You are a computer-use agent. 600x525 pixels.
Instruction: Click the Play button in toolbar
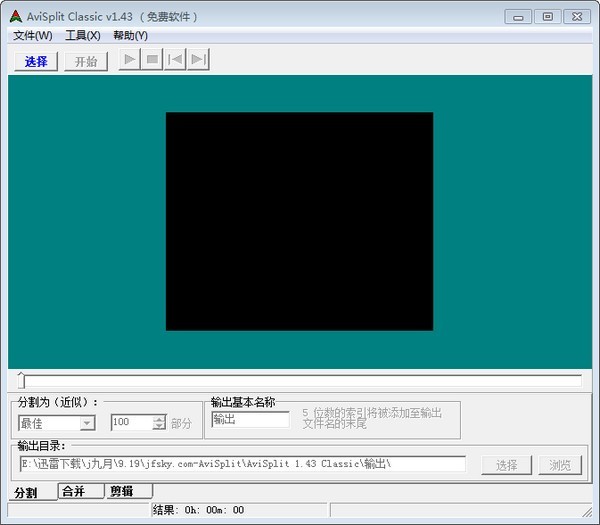[130, 59]
